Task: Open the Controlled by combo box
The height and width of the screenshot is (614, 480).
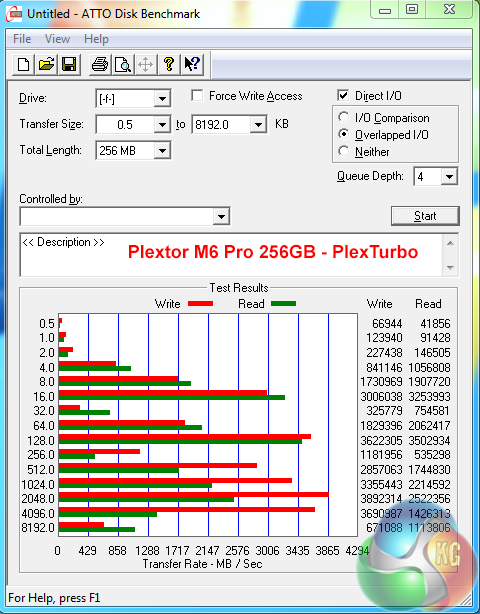Action: [x=125, y=216]
